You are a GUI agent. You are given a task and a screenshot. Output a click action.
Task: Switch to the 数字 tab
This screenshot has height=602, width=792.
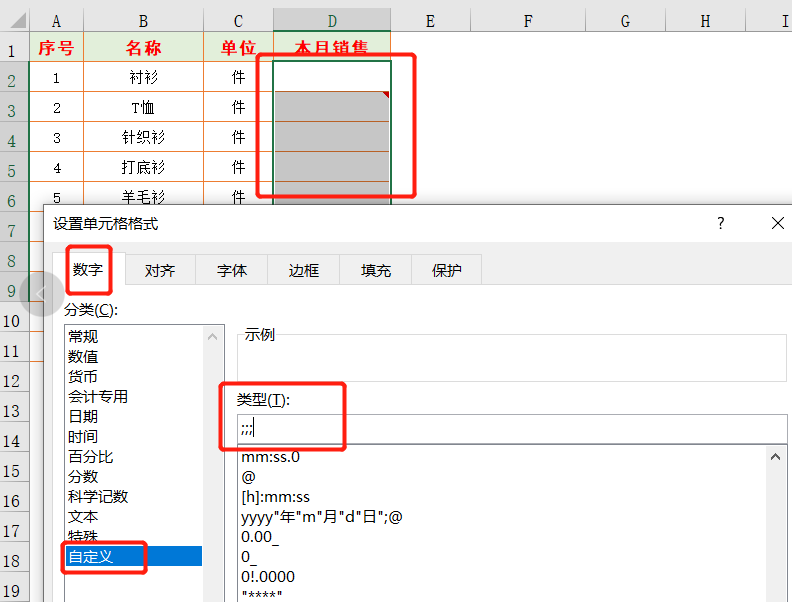(x=88, y=270)
